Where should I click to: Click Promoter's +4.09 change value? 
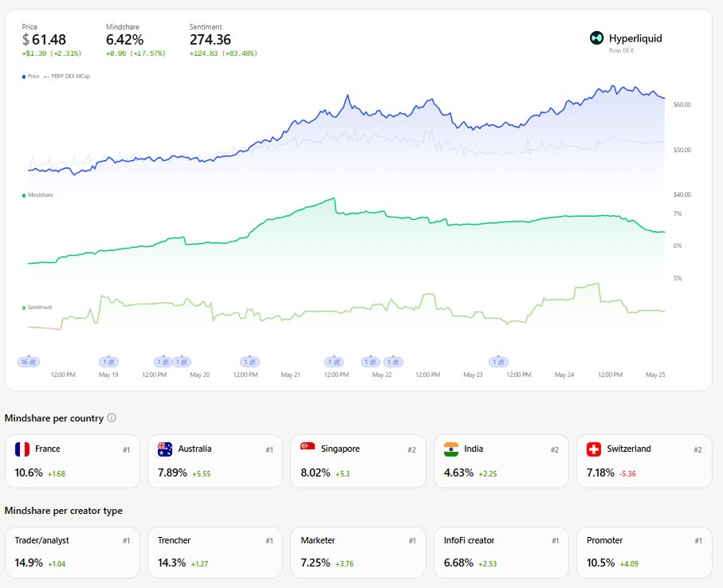click(629, 563)
